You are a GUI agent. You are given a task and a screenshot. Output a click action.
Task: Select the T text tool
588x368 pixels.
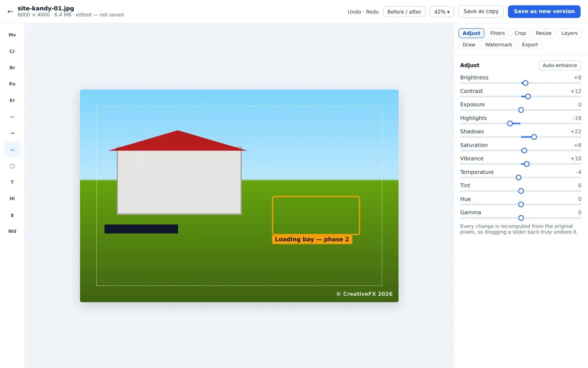(x=12, y=182)
